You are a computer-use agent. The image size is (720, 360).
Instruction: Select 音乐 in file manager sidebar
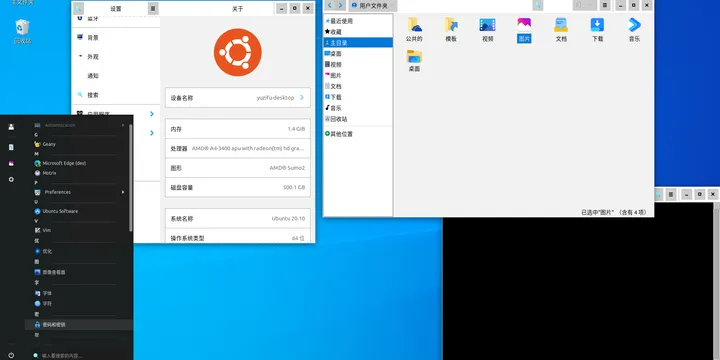pyautogui.click(x=358, y=108)
